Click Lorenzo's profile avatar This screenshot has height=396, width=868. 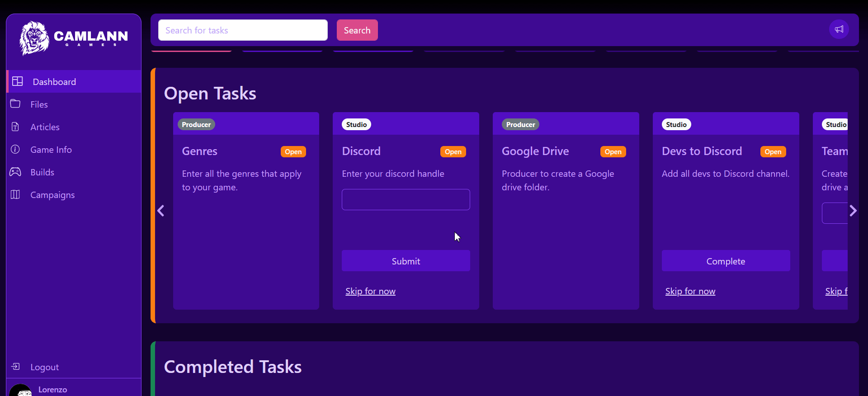coord(20,390)
